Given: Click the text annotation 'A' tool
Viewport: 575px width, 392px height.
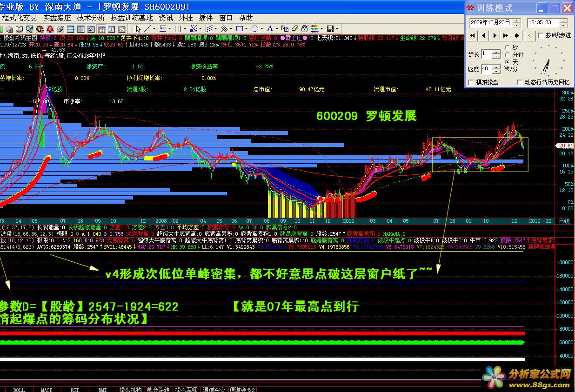Looking at the screenshot, I should click(270, 28).
